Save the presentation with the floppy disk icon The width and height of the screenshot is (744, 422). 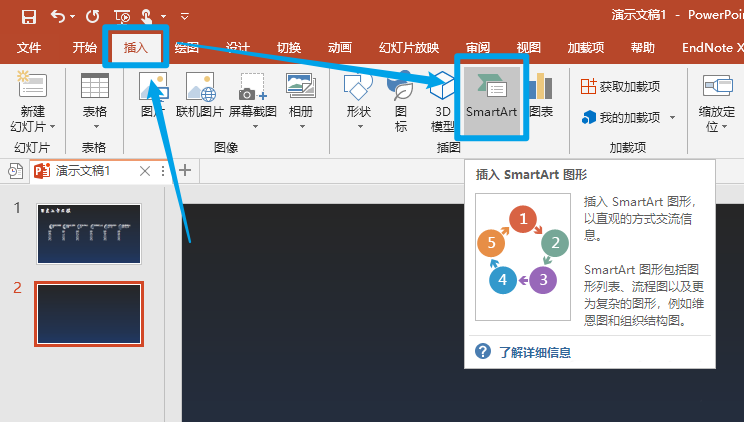[29, 17]
